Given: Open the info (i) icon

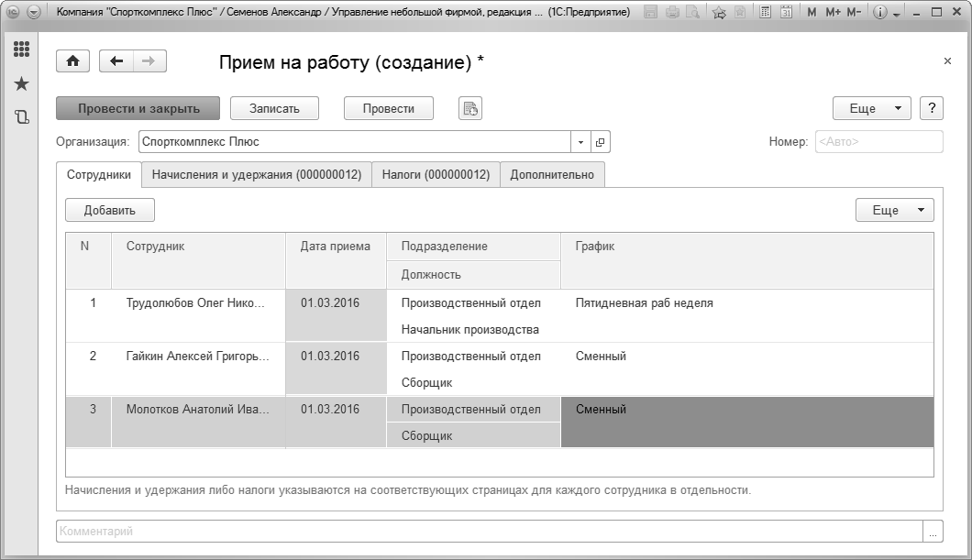Looking at the screenshot, I should (x=879, y=12).
